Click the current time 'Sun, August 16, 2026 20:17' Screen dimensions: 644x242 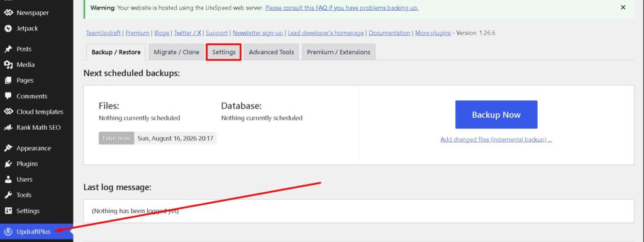175,138
